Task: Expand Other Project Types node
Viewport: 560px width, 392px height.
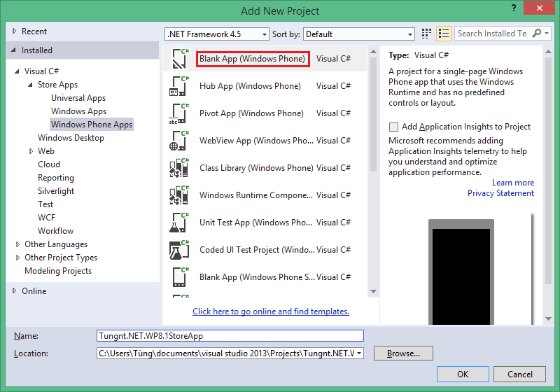Action: click(17, 258)
